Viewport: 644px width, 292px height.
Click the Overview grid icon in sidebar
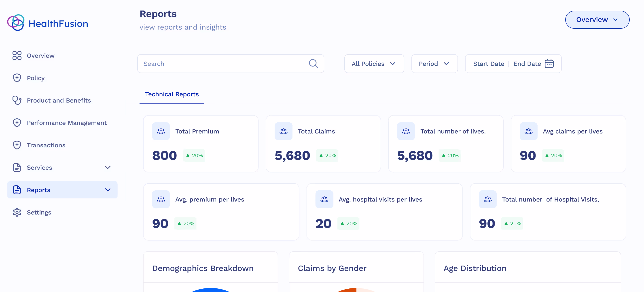coord(17,56)
